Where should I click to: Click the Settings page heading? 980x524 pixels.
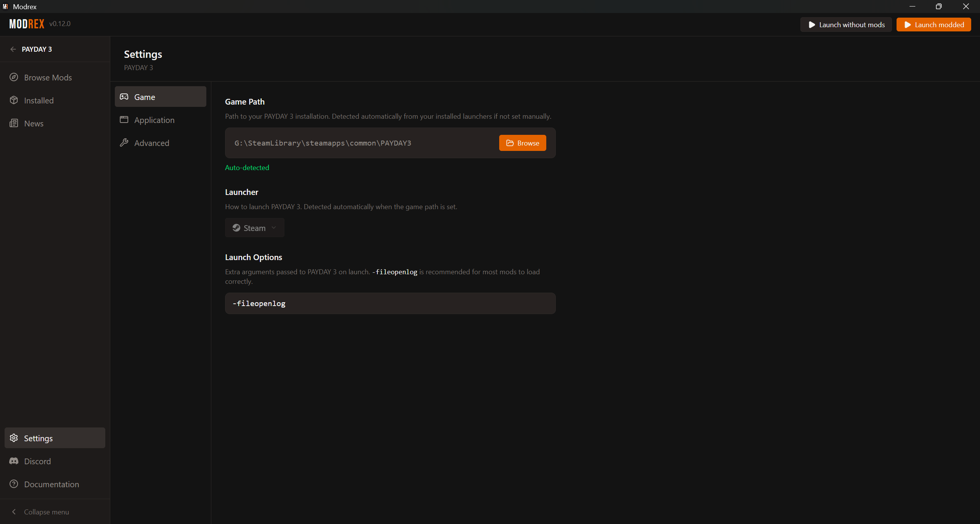coord(143,54)
